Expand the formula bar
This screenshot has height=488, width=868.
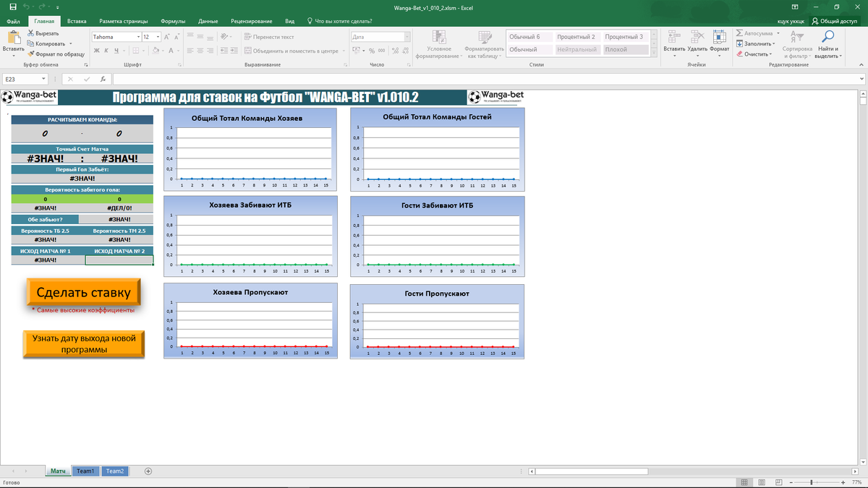click(861, 79)
